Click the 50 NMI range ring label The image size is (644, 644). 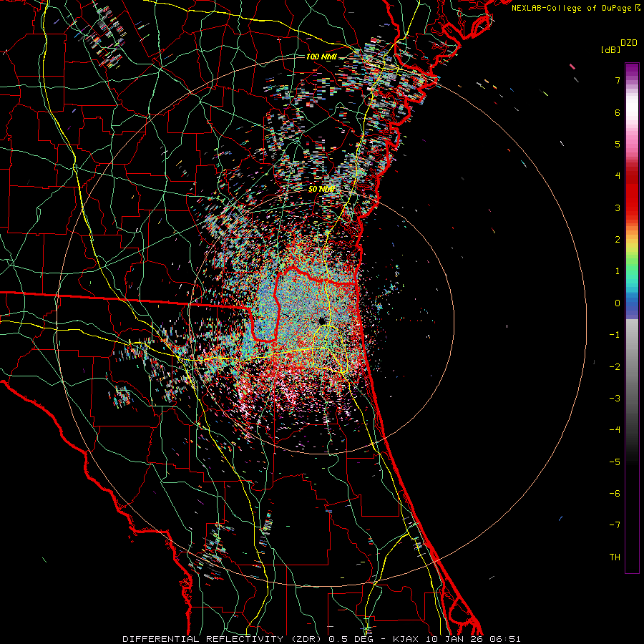pos(321,189)
